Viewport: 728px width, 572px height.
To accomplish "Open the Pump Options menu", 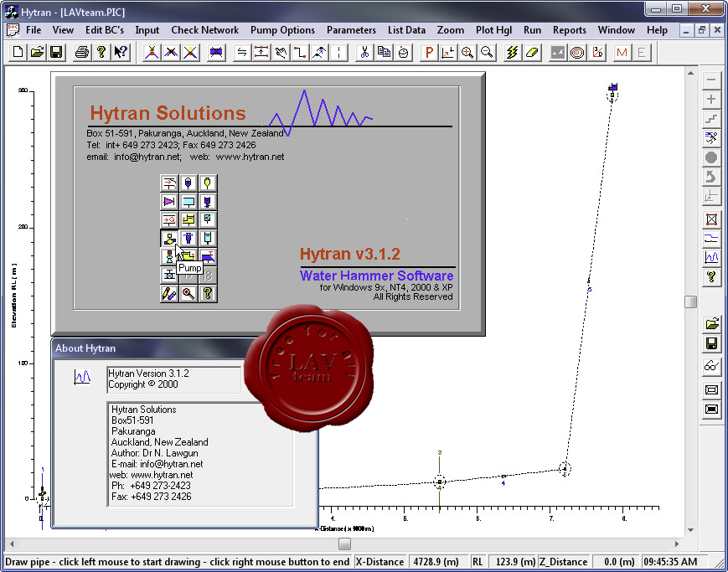I will tap(283, 30).
